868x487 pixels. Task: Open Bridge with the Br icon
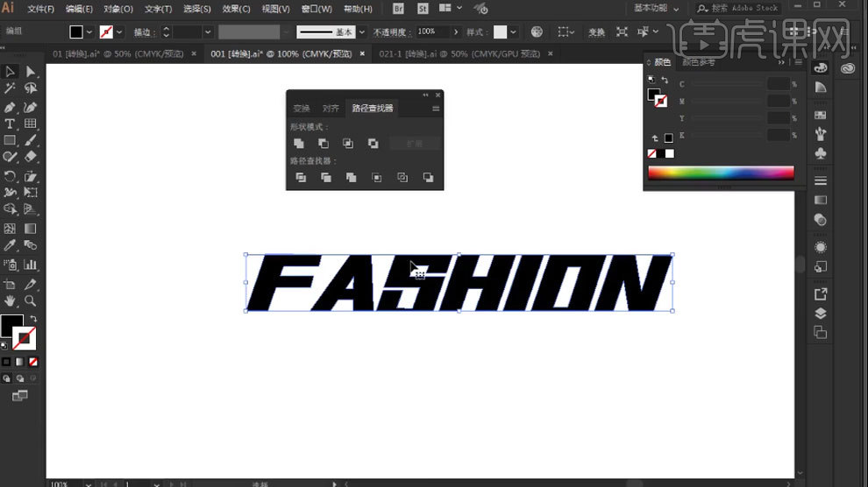(x=398, y=8)
